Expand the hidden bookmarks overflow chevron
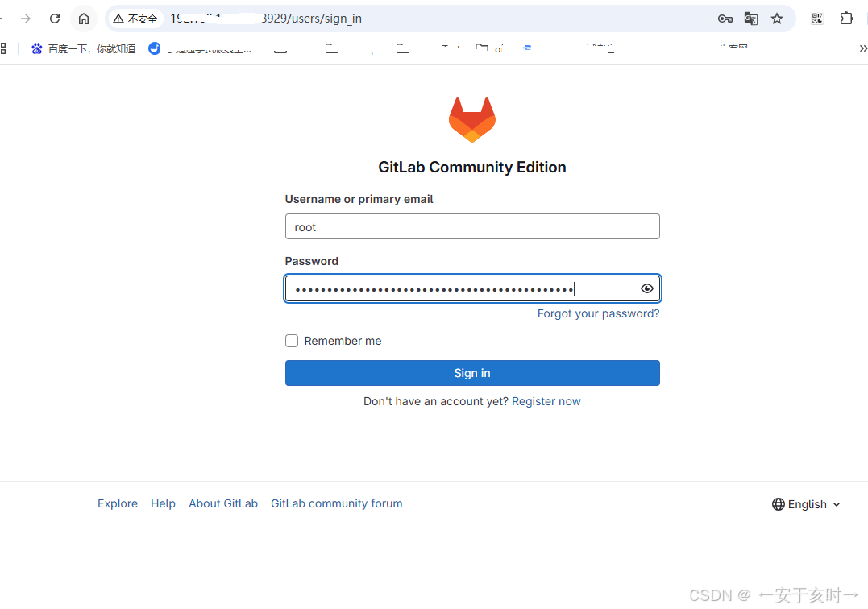 point(862,48)
